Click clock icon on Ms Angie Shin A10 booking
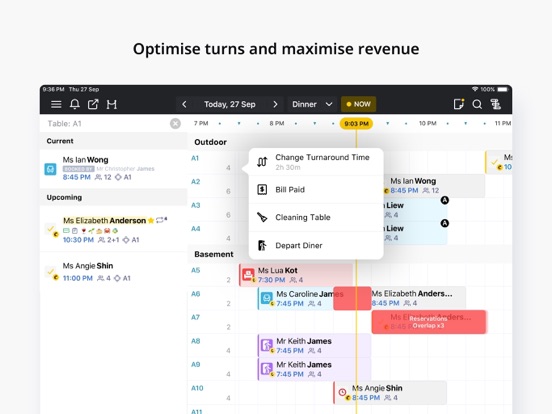 point(342,392)
